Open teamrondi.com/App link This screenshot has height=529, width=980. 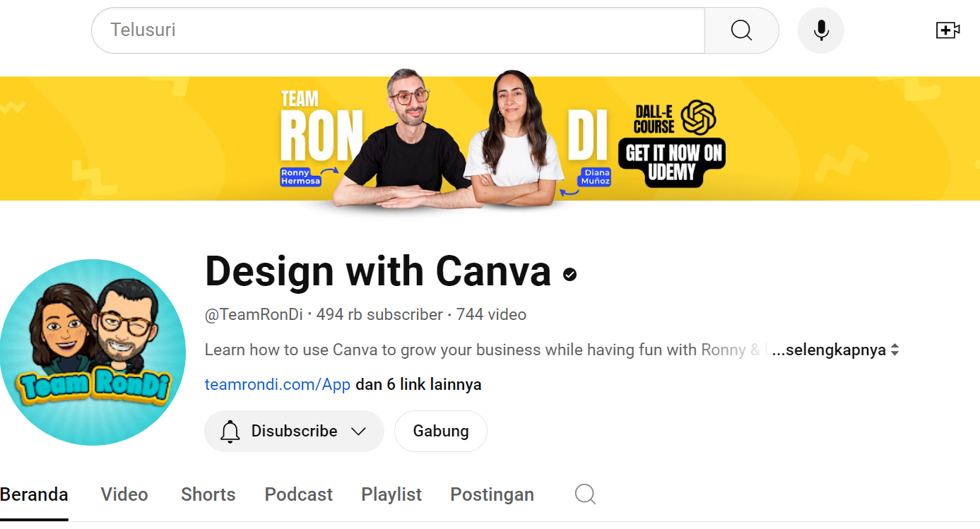[x=278, y=385]
